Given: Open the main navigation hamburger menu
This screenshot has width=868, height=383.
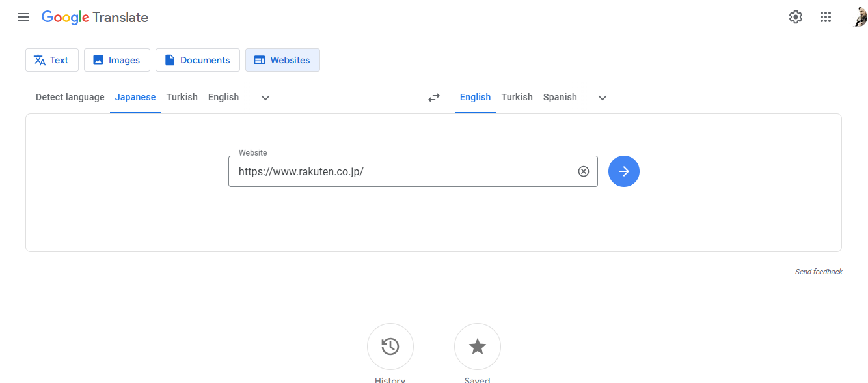Looking at the screenshot, I should tap(23, 17).
